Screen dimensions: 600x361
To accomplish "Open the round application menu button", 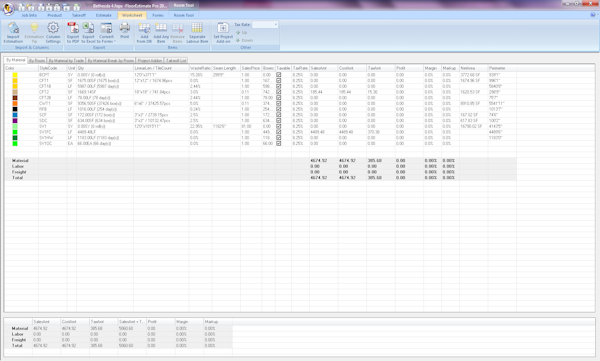I will 8,8.
